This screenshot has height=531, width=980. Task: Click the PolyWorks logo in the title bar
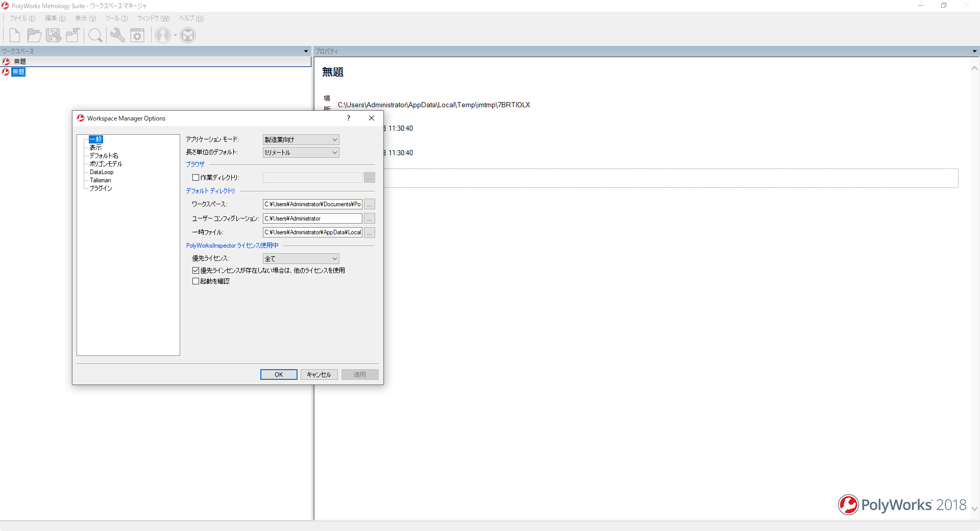pos(5,6)
